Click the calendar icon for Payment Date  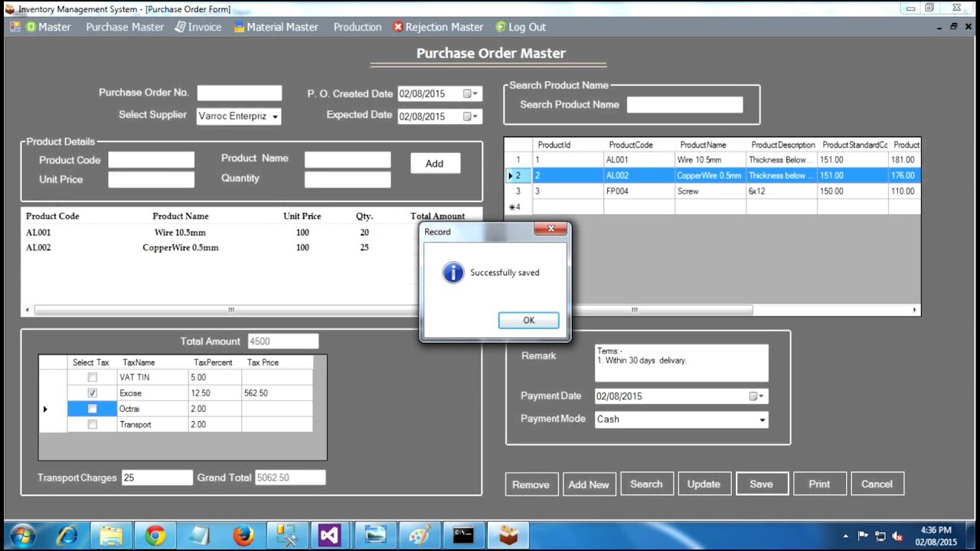[x=753, y=396]
